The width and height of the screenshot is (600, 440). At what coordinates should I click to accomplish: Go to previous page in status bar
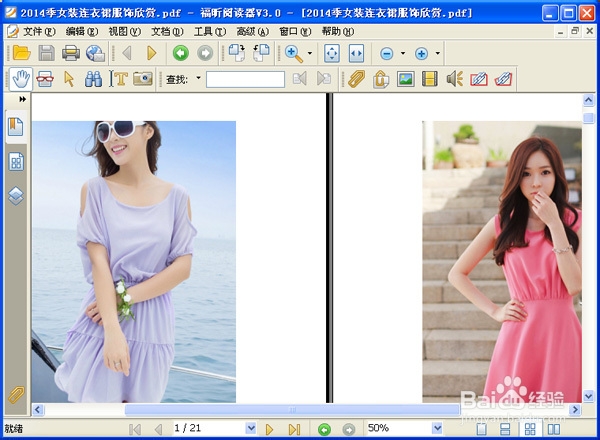pyautogui.click(x=158, y=429)
